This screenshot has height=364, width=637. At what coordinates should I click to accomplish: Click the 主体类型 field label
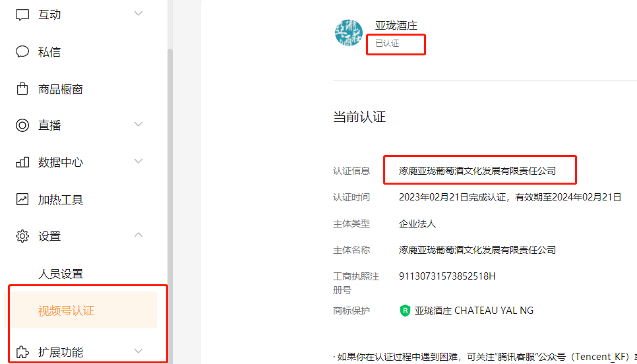351,224
